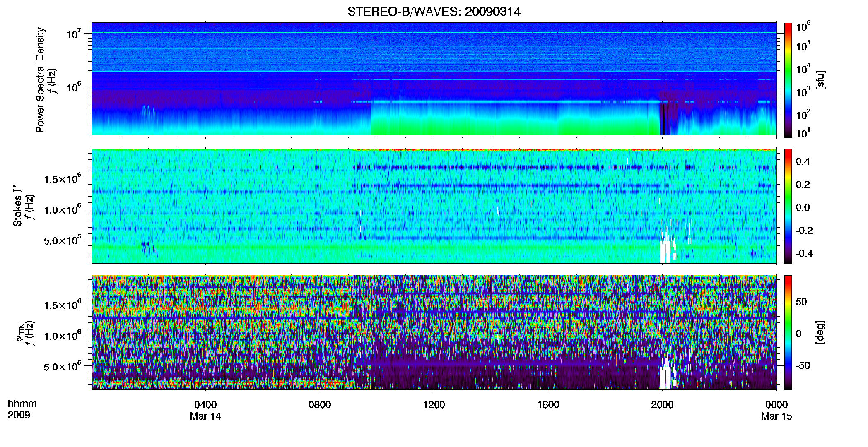This screenshot has width=868, height=447.
Task: Click the 0.2 value on Stokes color bar
Action: (803, 185)
